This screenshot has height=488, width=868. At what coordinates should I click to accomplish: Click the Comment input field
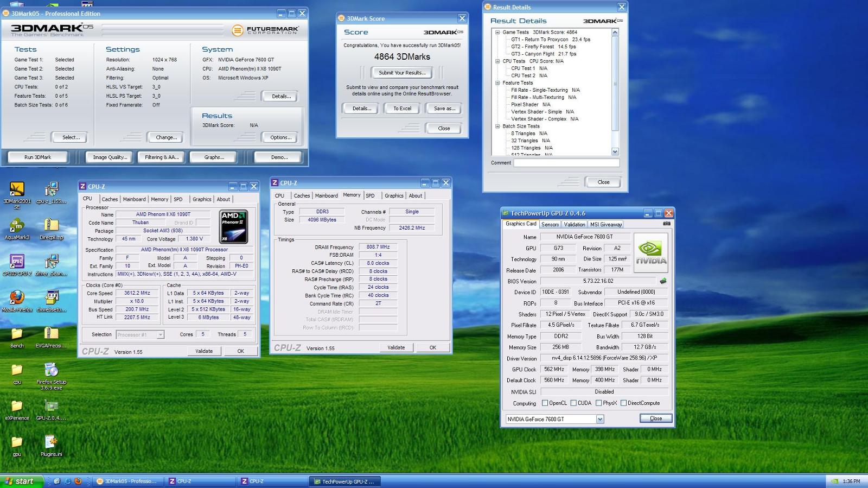click(x=566, y=163)
